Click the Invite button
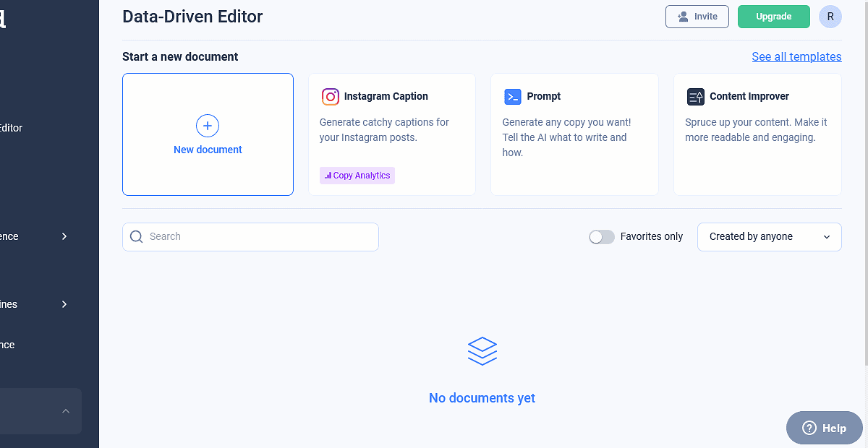The width and height of the screenshot is (868, 448). pyautogui.click(x=697, y=17)
